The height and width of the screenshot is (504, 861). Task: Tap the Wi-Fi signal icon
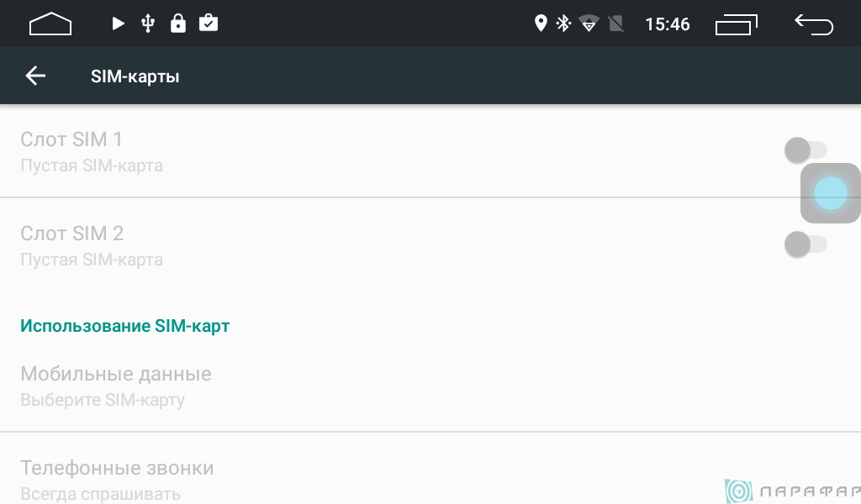pyautogui.click(x=589, y=24)
